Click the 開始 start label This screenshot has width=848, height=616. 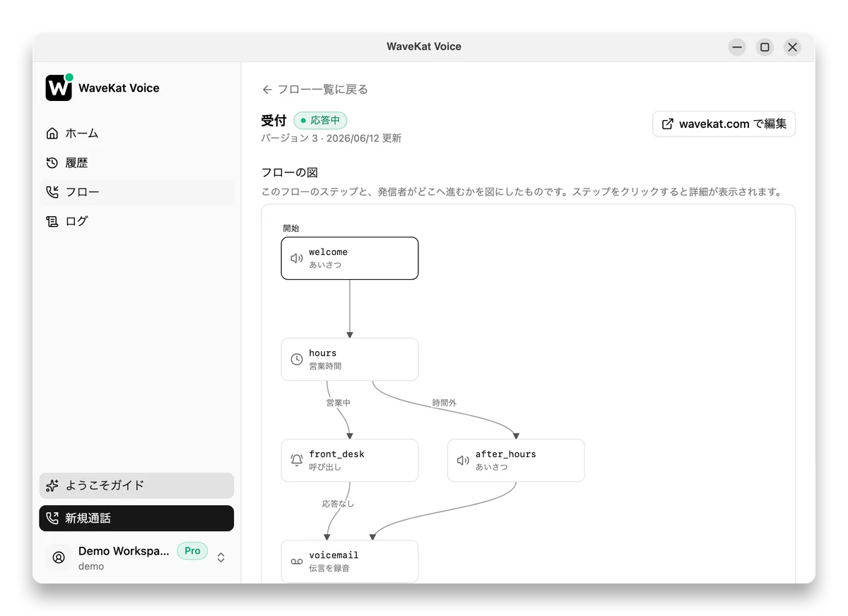click(291, 228)
